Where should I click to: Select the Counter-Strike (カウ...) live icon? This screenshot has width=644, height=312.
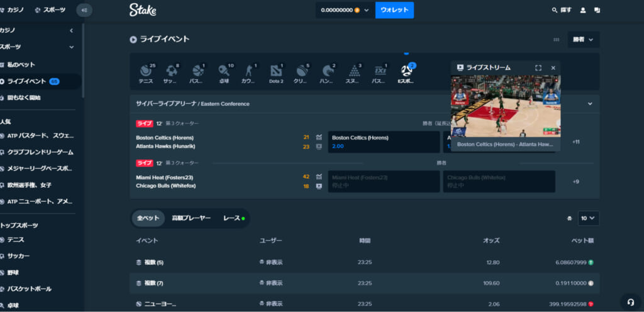point(249,74)
